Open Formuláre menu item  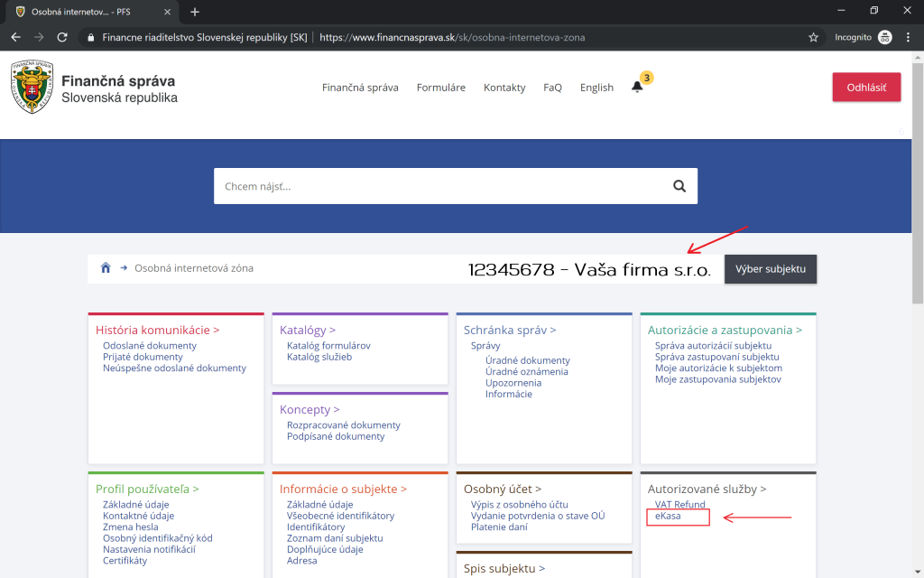[x=440, y=88]
